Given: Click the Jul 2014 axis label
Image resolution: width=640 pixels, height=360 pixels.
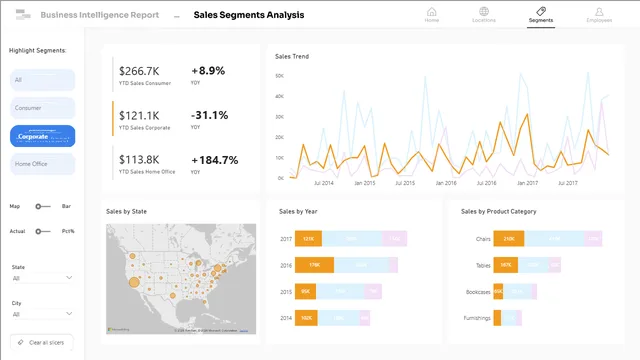Looking at the screenshot, I should click(324, 183).
